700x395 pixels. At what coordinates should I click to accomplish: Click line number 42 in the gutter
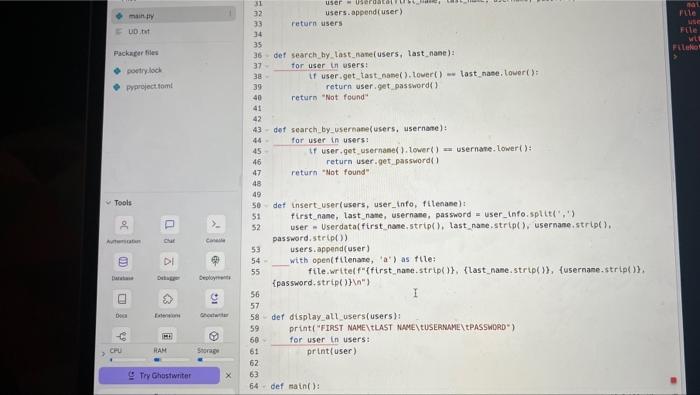257,119
